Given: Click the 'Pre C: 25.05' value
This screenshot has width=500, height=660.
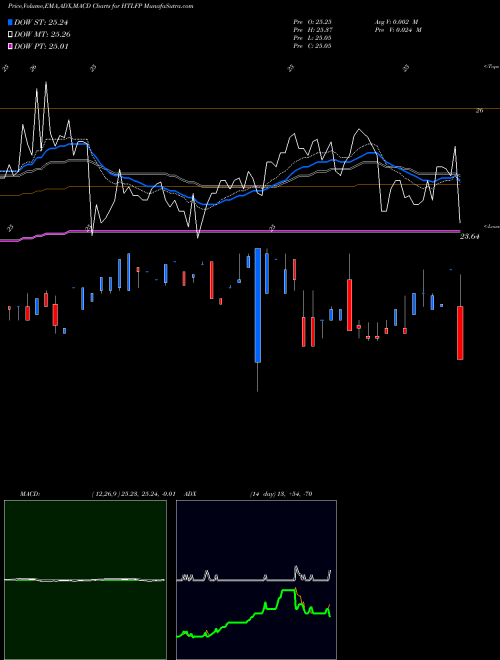Looking at the screenshot, I should pos(312,46).
